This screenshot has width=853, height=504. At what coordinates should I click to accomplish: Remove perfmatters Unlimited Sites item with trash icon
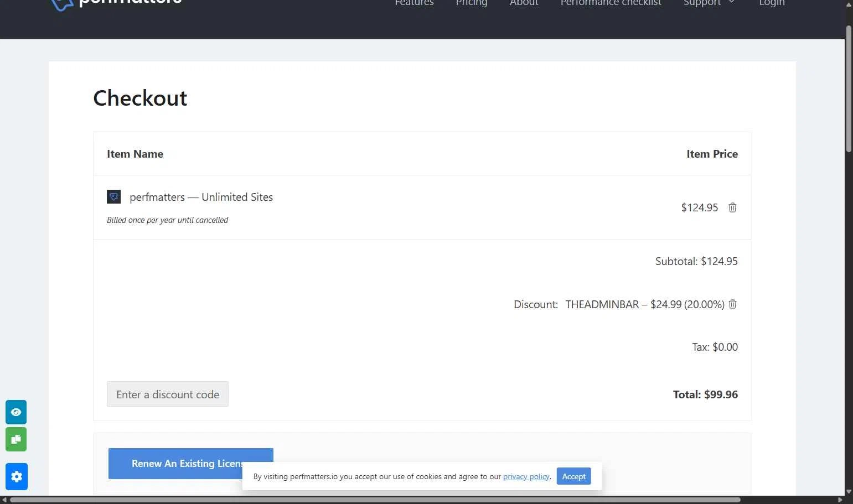coord(732,207)
